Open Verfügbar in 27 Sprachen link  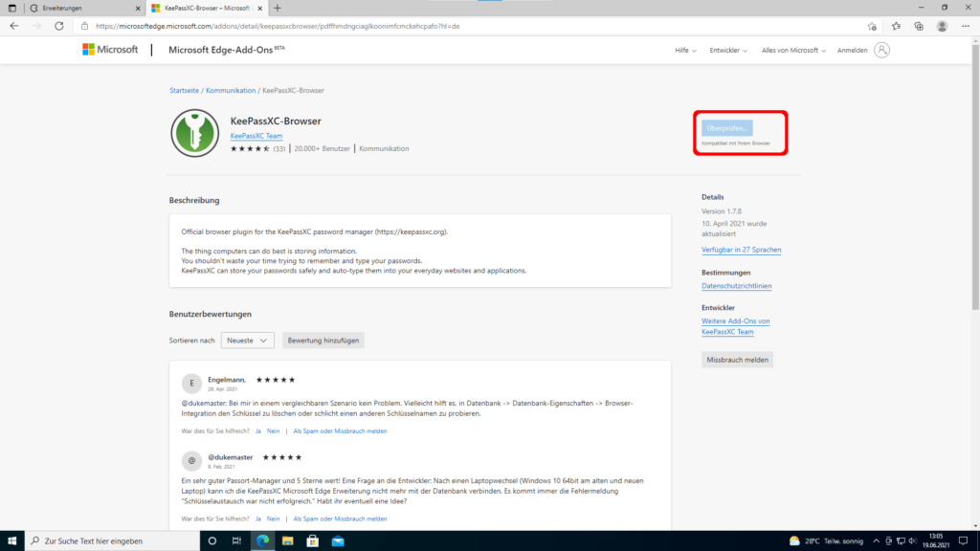coord(742,250)
